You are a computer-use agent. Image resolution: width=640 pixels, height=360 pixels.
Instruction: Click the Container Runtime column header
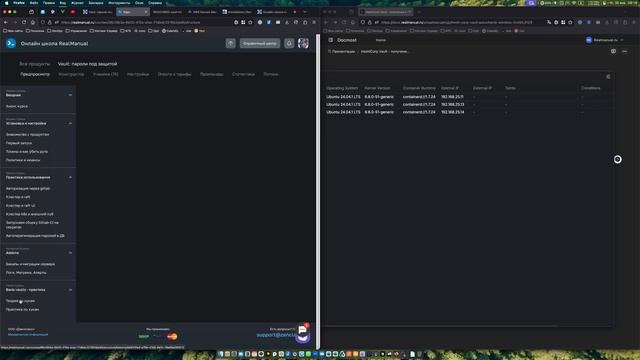419,88
